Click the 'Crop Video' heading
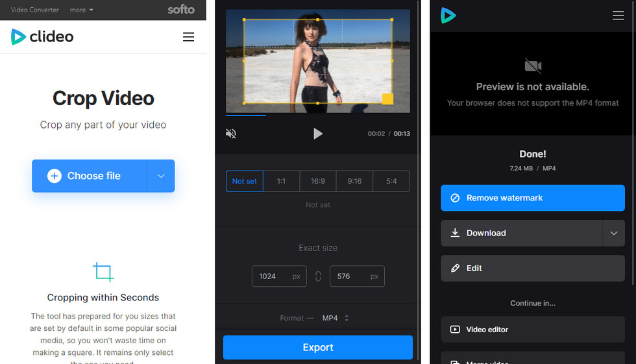Image resolution: width=636 pixels, height=364 pixels. pos(103,98)
